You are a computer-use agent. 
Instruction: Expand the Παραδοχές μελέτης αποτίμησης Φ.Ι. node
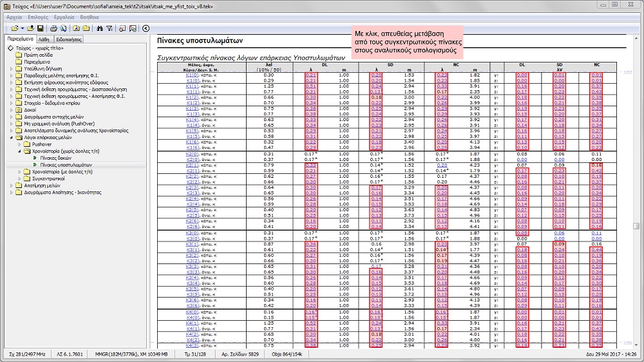[x=12, y=75]
